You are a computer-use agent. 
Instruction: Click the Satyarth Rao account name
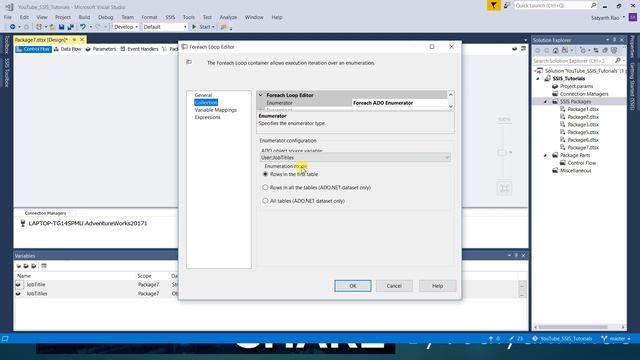coord(605,18)
